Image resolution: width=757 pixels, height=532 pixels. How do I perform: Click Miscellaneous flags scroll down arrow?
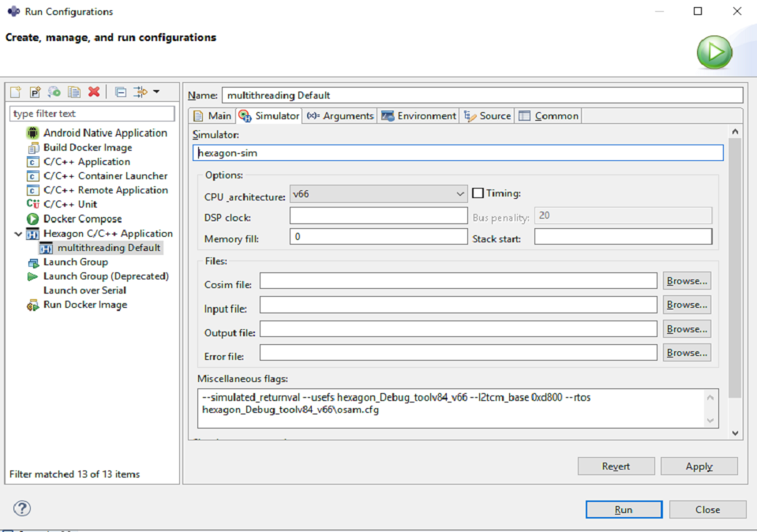click(710, 420)
